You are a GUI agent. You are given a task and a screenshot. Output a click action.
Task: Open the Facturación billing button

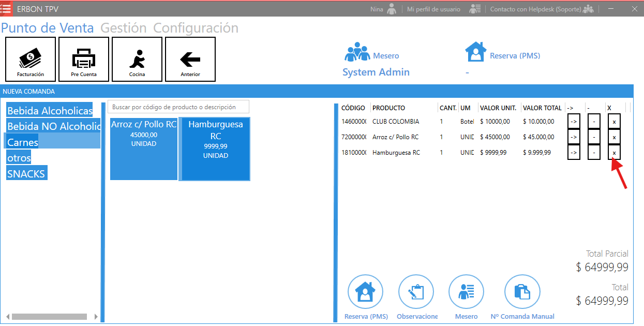tap(30, 59)
